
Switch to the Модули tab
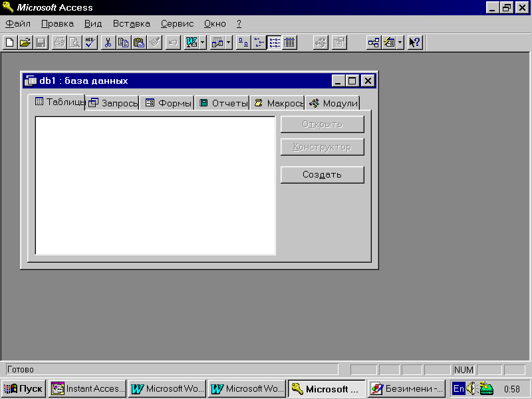[332, 103]
